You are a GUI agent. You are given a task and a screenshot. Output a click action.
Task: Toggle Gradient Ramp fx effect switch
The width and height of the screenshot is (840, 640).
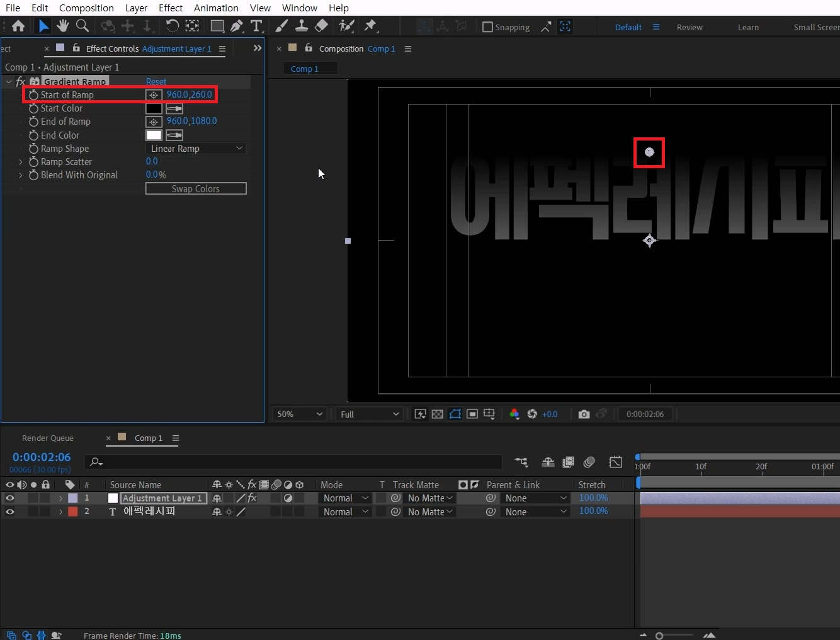[x=20, y=81]
